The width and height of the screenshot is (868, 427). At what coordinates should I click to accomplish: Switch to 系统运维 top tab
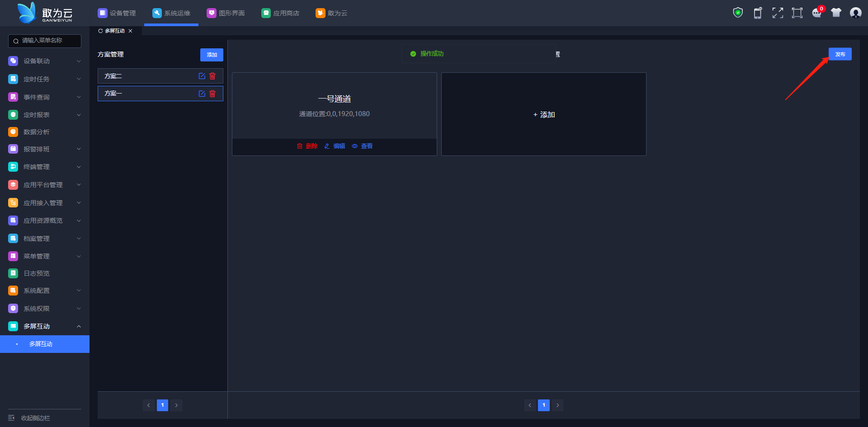(x=171, y=13)
